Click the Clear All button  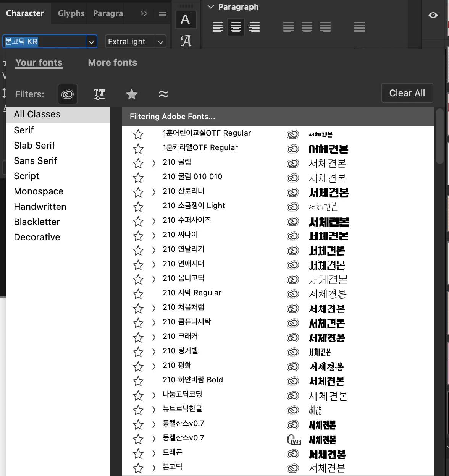(x=407, y=93)
